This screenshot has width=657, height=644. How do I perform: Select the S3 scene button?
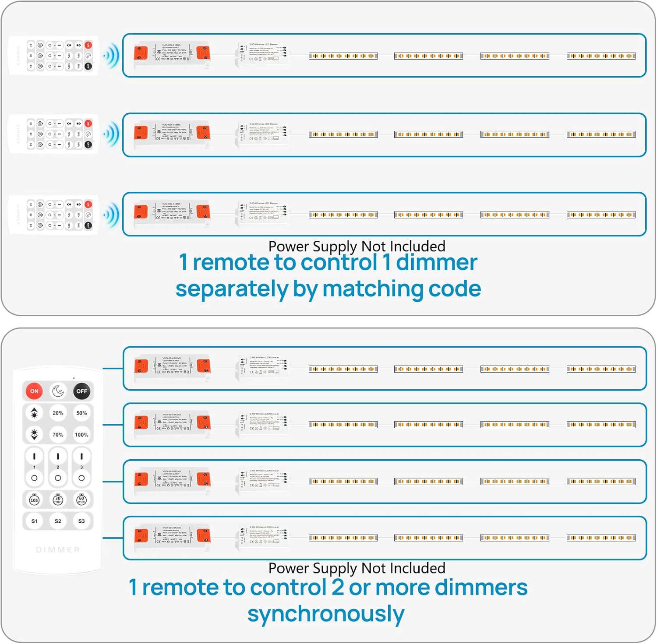tap(81, 521)
